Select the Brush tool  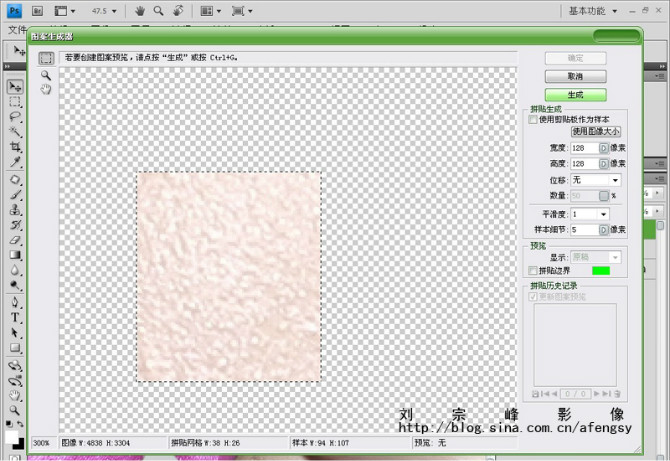(x=15, y=195)
